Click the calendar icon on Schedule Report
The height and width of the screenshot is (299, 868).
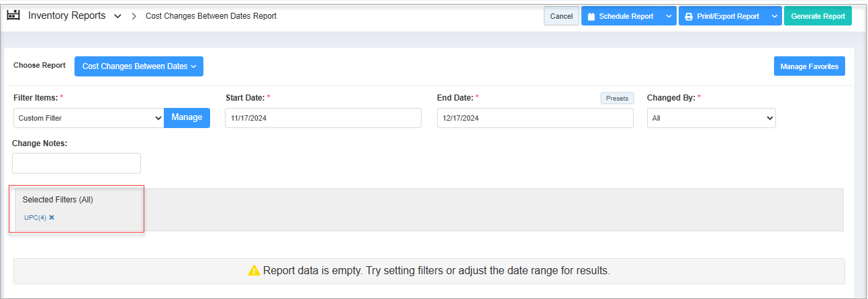click(x=591, y=17)
